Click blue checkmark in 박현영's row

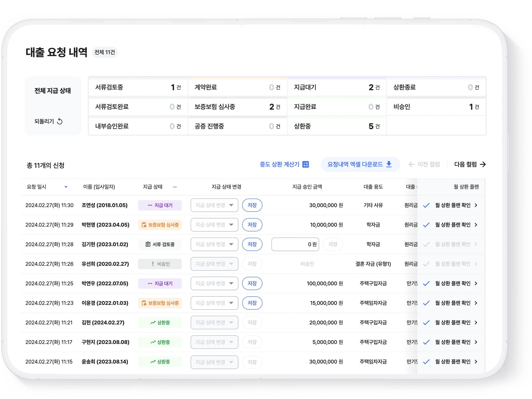[426, 225]
